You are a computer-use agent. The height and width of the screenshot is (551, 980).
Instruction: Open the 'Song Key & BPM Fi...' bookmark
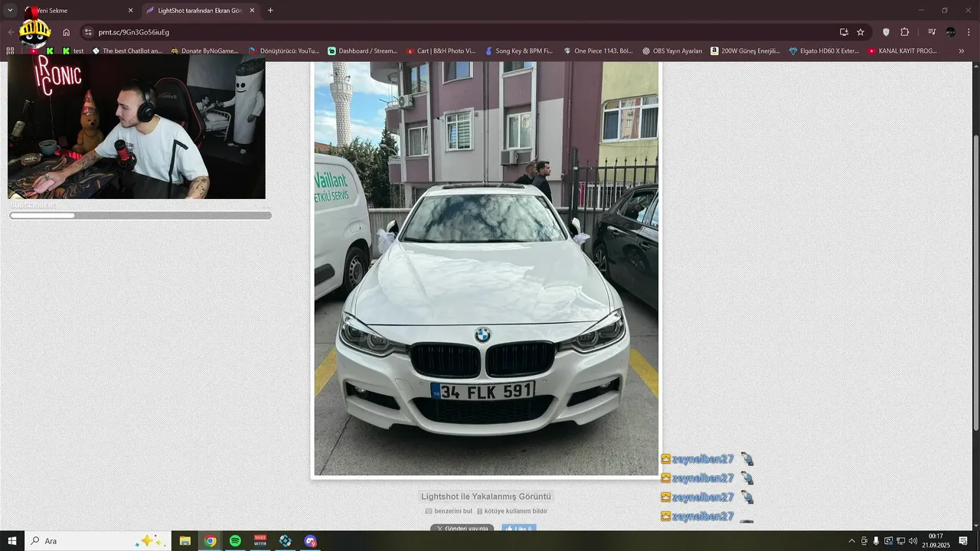(519, 51)
